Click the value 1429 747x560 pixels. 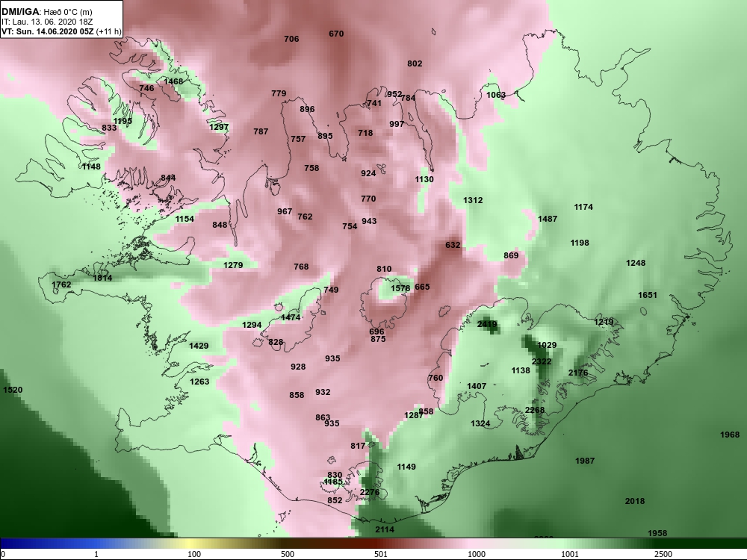[199, 346]
